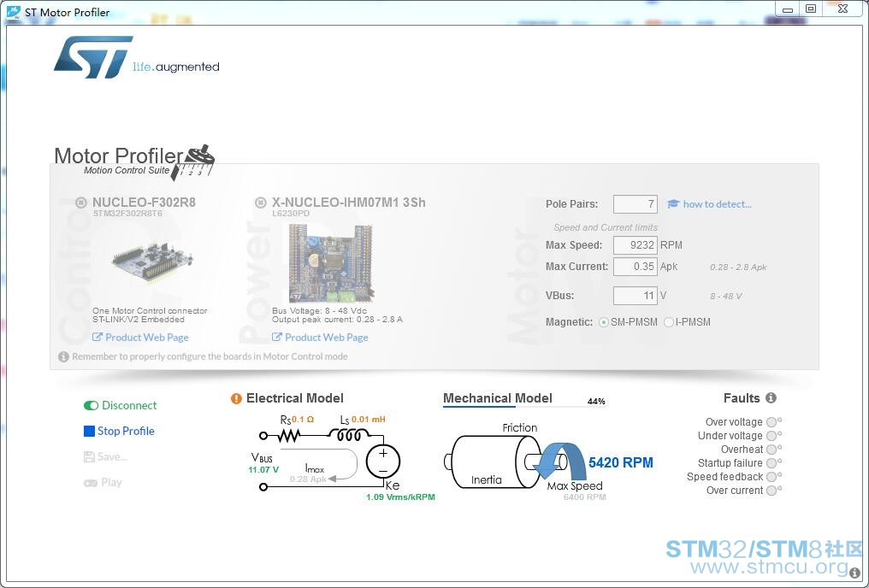
Task: Click the Startup failure fault indicator
Action: pyautogui.click(x=771, y=463)
